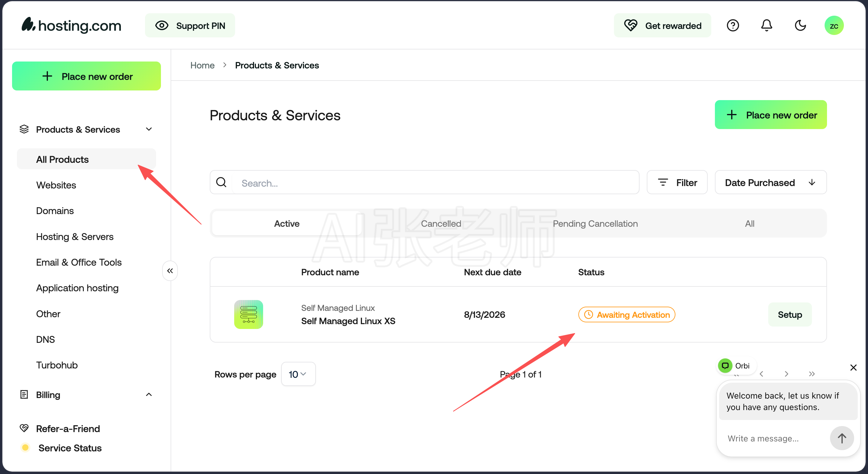Focus the Write a message field
Screen dimensions: 868x474
tap(775, 439)
